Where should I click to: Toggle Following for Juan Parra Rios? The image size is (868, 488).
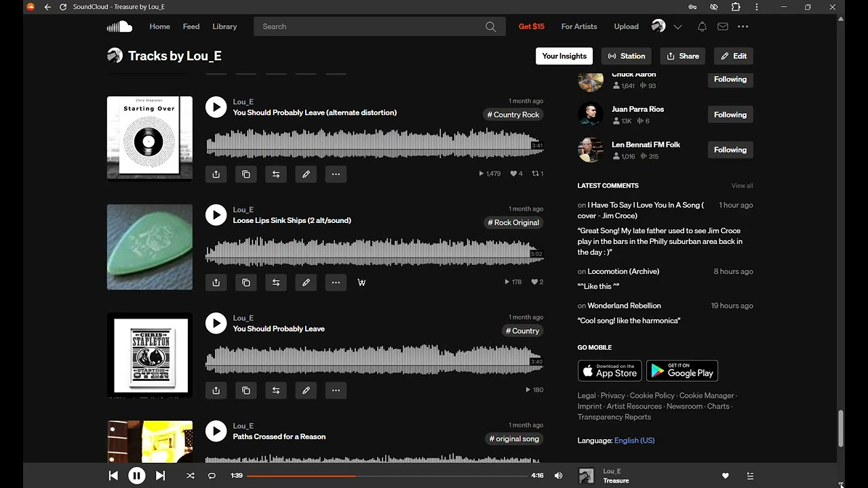pyautogui.click(x=730, y=115)
